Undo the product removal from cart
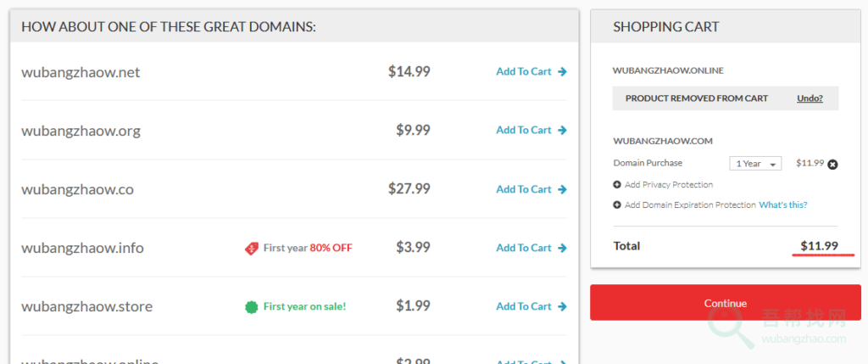868x364 pixels. pyautogui.click(x=810, y=98)
